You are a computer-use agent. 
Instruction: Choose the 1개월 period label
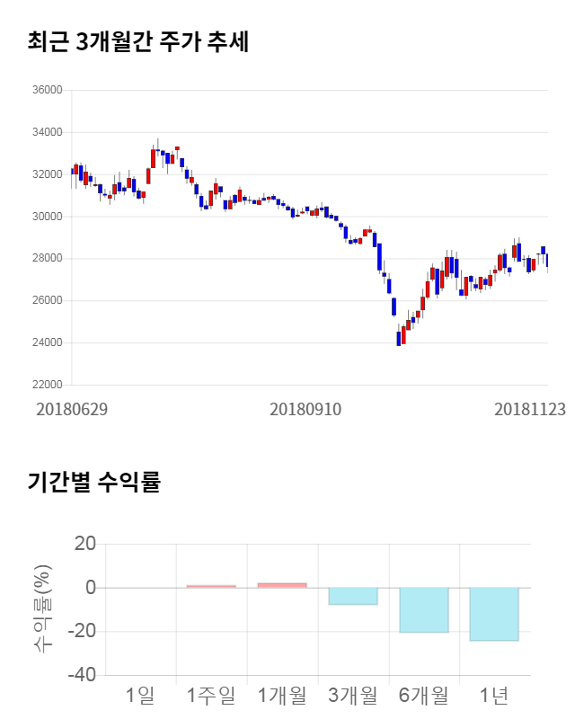(x=282, y=695)
